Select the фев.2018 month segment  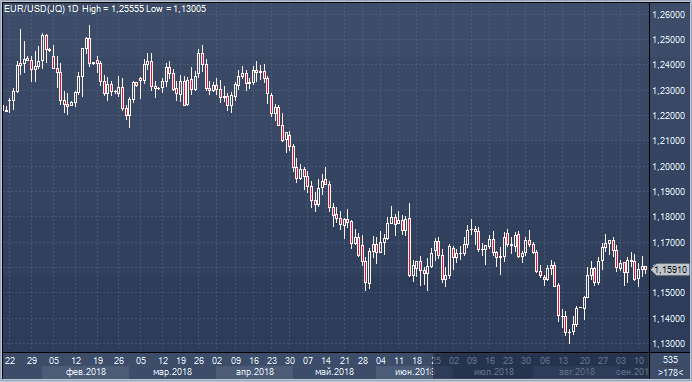tap(86, 372)
